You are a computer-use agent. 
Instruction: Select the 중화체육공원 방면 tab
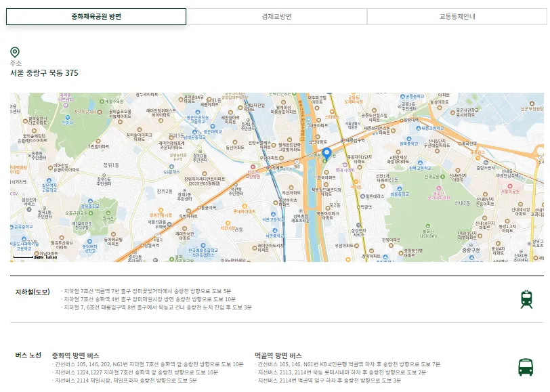[95, 16]
